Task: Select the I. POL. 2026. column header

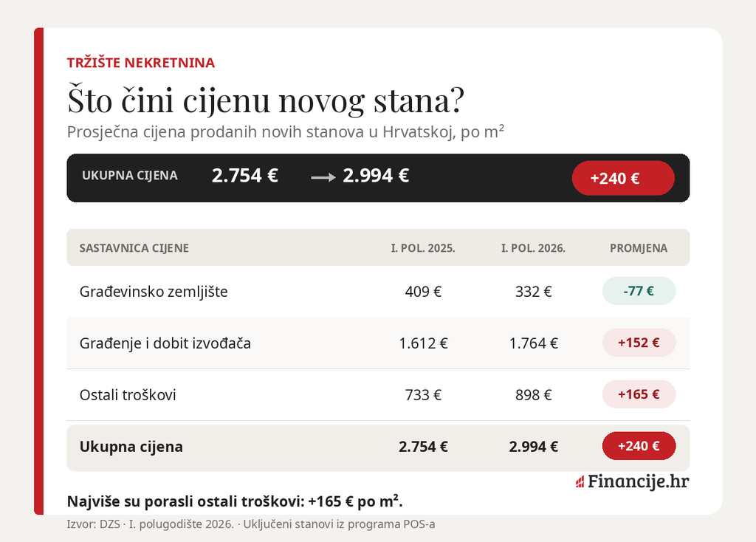Action: [x=533, y=248]
